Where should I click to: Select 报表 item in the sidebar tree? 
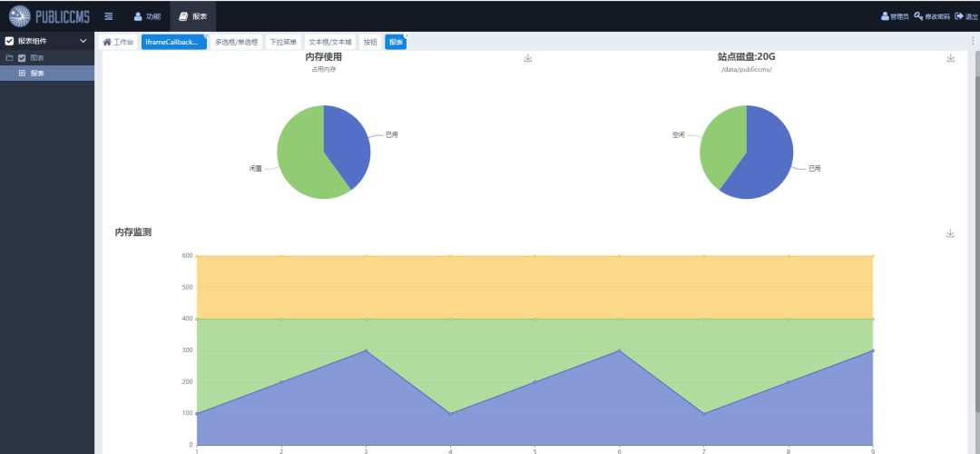coord(36,74)
